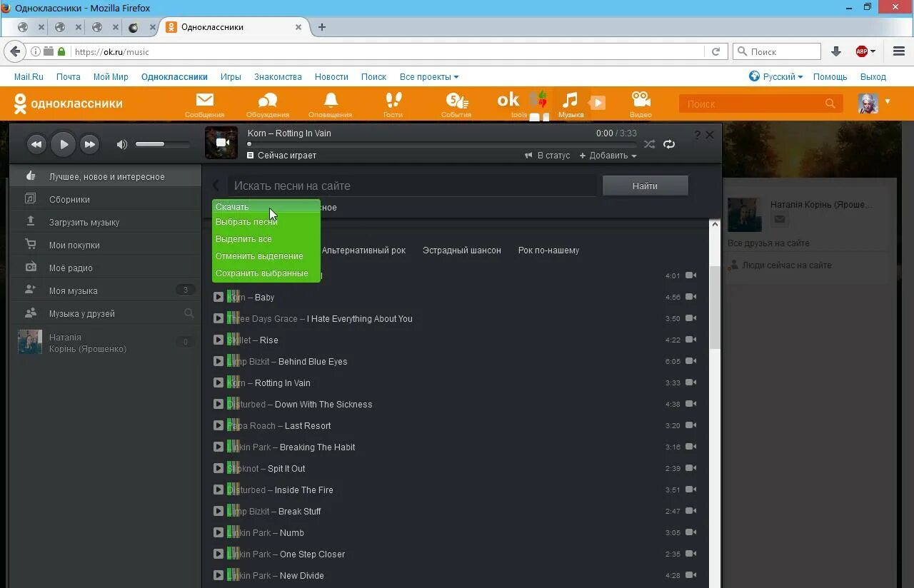Open player help question mark
Screen dimensions: 914x588
(698, 135)
